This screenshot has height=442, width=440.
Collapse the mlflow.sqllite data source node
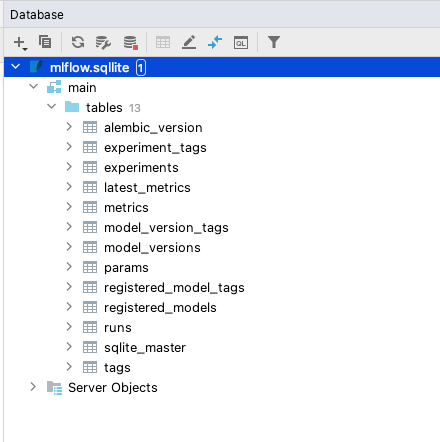click(16, 67)
